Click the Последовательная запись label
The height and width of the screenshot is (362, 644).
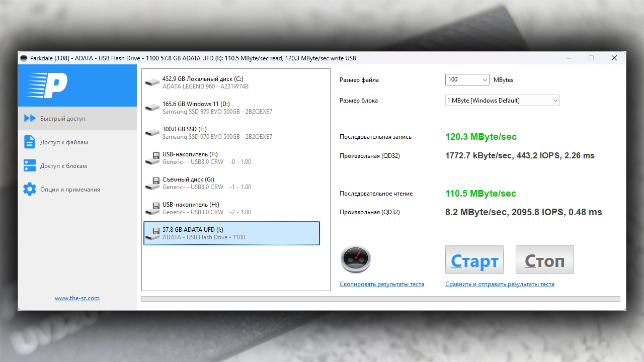tap(376, 137)
